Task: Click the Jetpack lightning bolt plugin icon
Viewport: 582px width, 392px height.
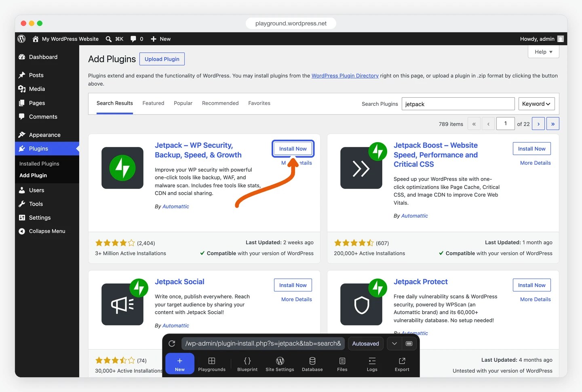Action: coord(122,168)
